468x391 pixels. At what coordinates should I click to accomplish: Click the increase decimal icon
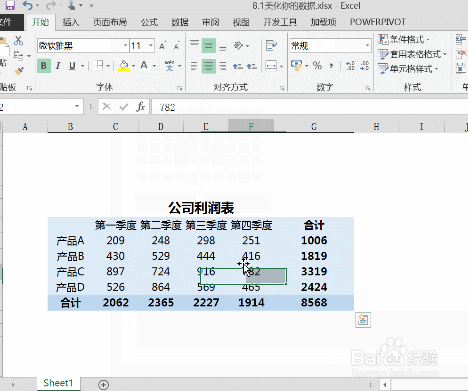pos(350,66)
